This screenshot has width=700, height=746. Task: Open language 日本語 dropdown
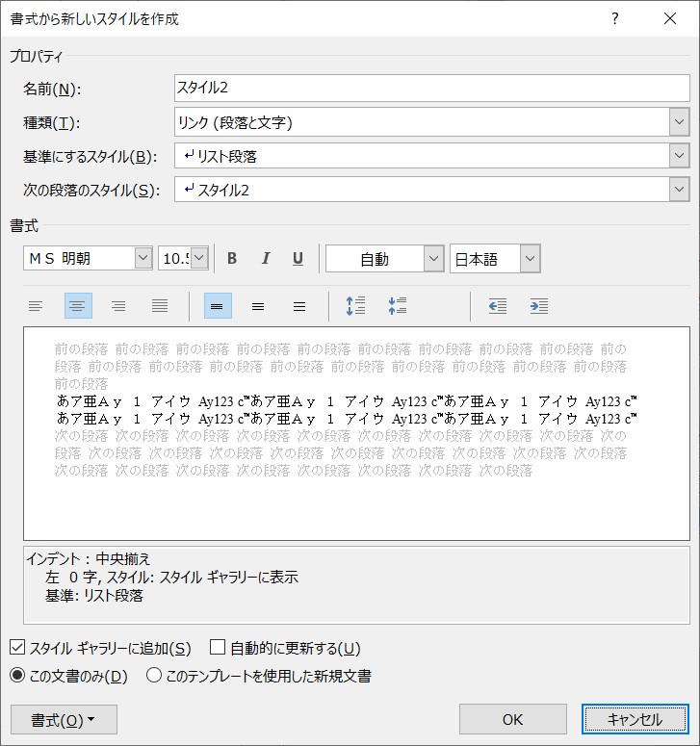pos(530,258)
